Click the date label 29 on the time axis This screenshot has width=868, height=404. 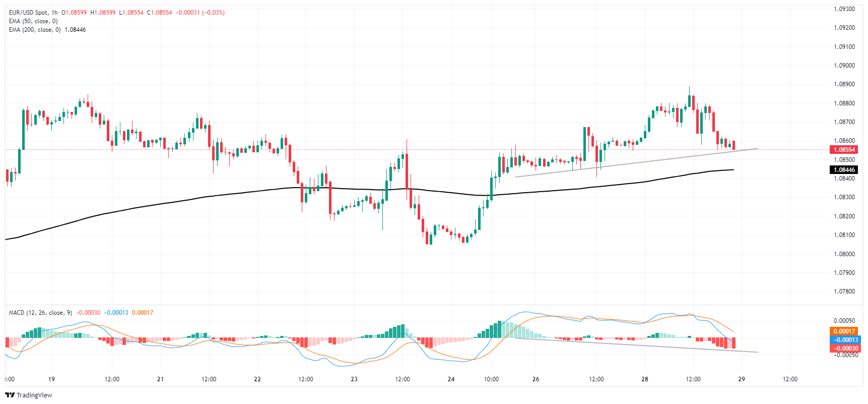coord(741,379)
